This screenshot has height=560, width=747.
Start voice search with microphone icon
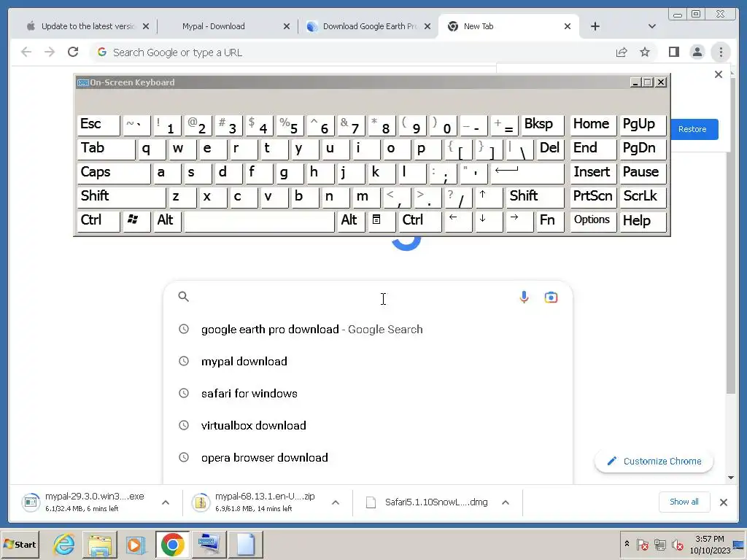tap(524, 297)
